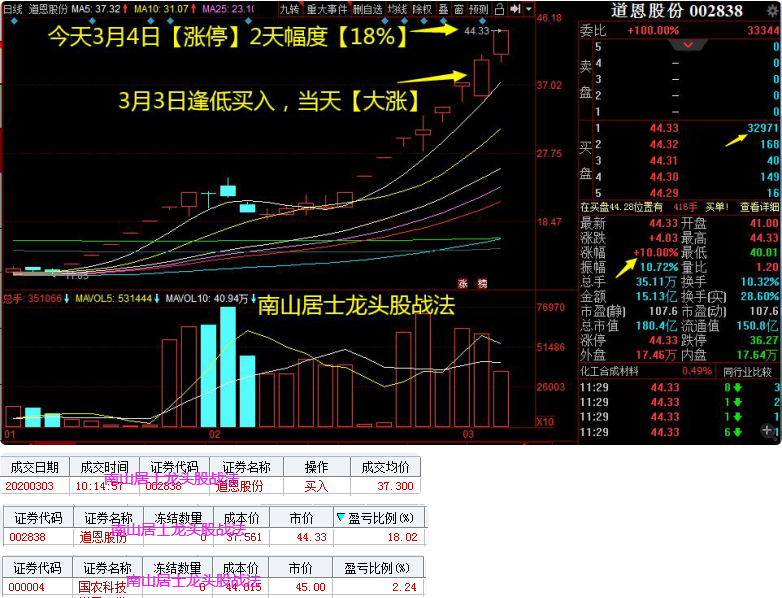Expand the red chevron under 委比

pos(688,45)
